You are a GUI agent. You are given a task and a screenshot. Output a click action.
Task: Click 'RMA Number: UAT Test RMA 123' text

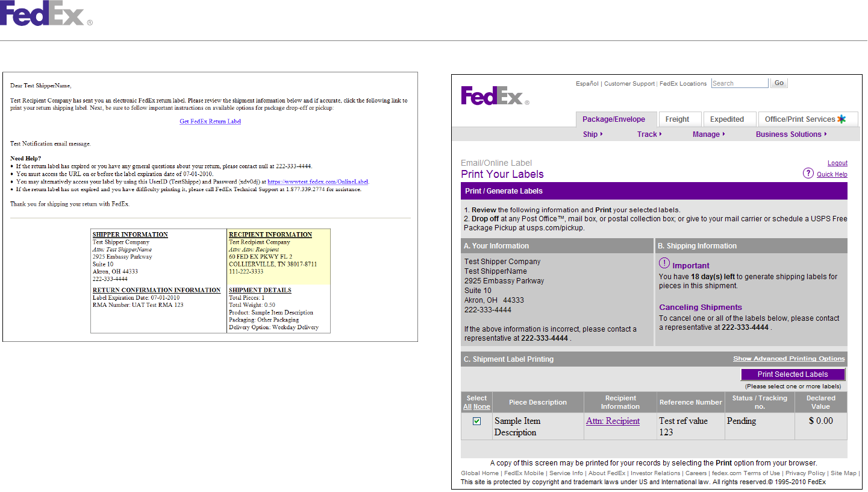point(138,305)
